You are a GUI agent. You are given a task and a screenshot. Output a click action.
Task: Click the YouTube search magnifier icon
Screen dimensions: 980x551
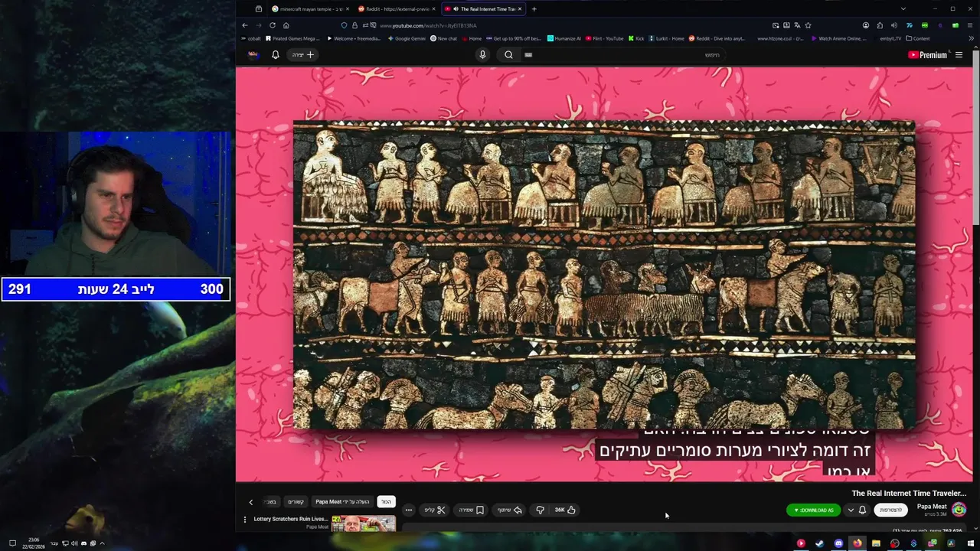[508, 54]
